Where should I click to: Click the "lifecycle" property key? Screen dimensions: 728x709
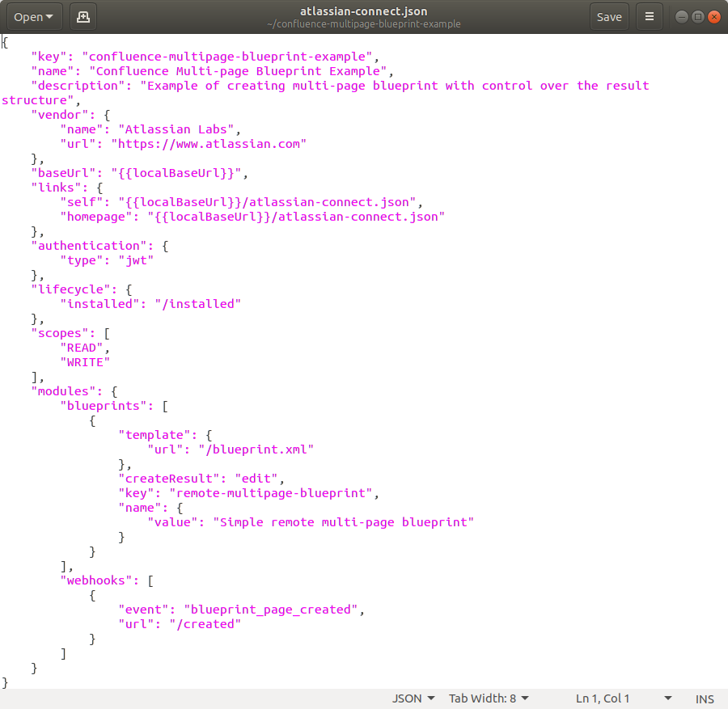[70, 289]
